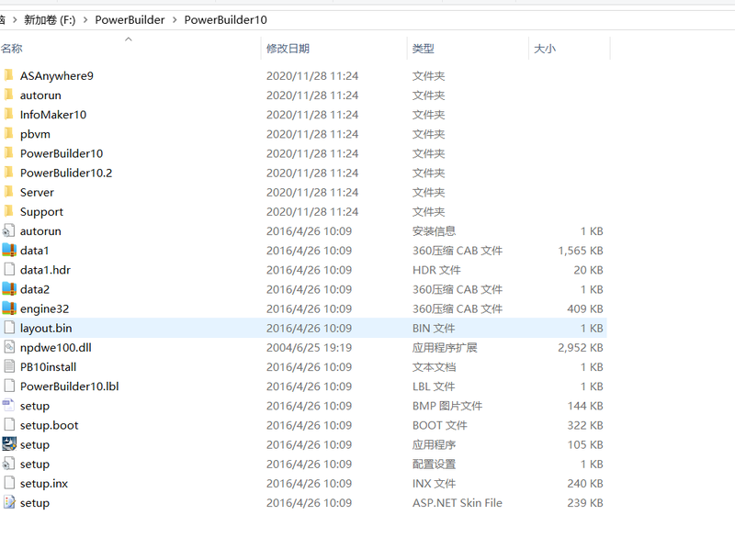Click the layout.bin file icon
Image resolution: width=735 pixels, height=560 pixels.
click(x=9, y=328)
